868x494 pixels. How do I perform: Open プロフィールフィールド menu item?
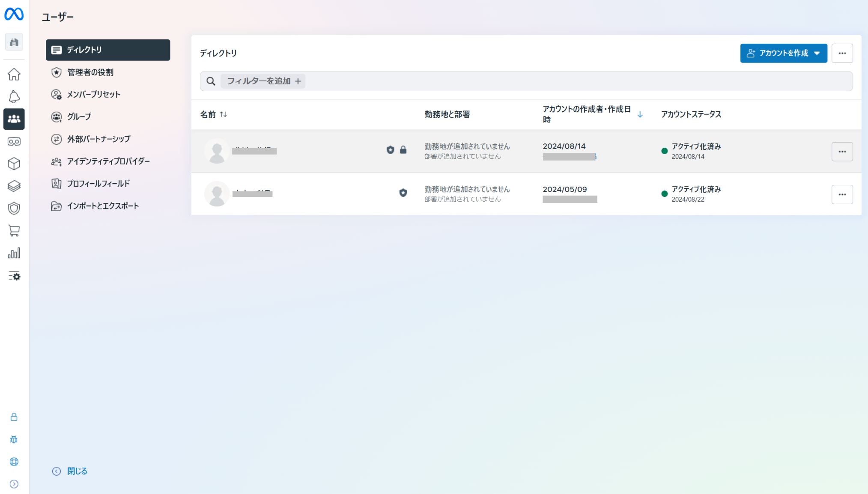pyautogui.click(x=108, y=184)
